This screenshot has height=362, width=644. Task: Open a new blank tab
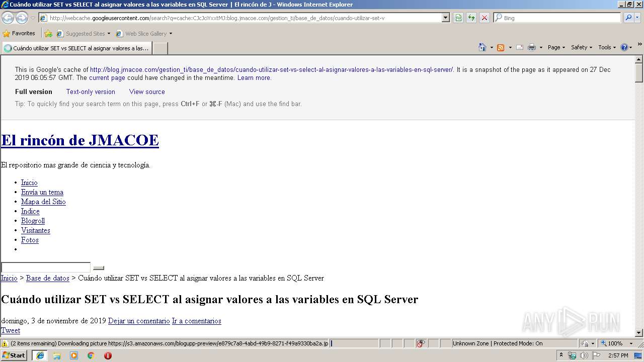[x=160, y=48]
